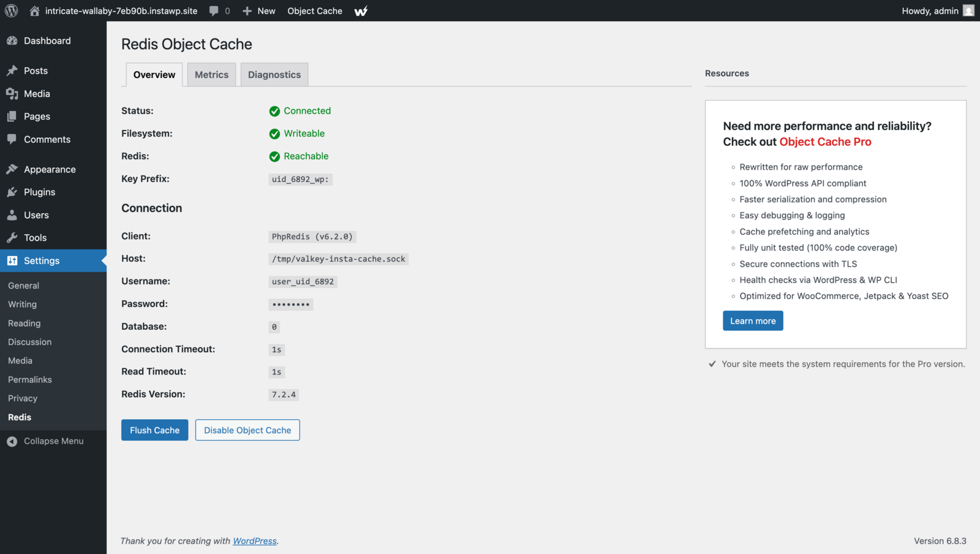This screenshot has height=554, width=980.
Task: Click the Learn more button
Action: click(x=753, y=321)
